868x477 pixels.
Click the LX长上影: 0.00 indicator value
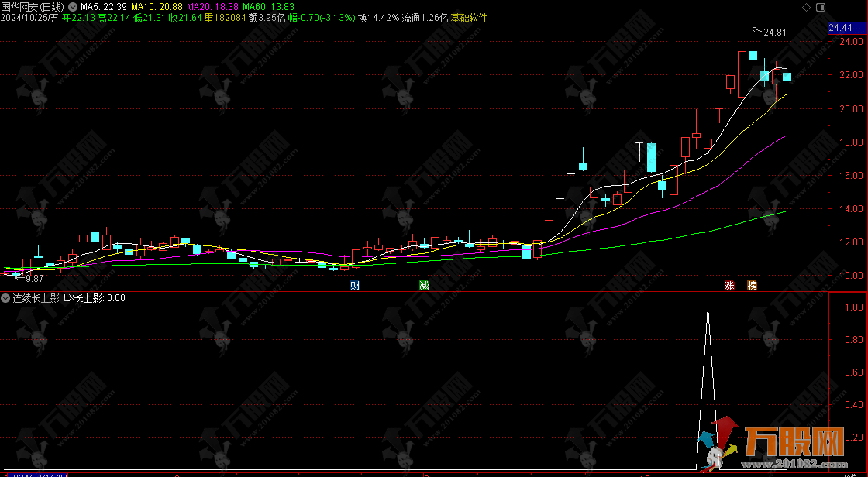tap(94, 298)
